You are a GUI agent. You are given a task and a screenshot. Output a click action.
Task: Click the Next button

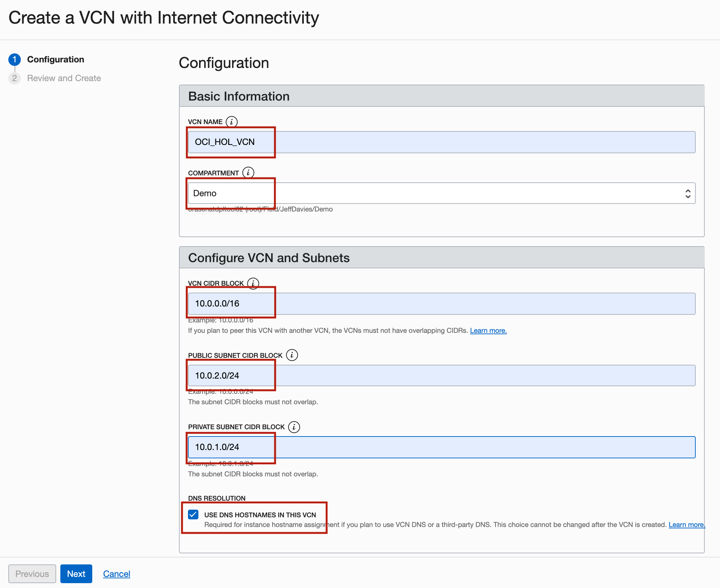coord(76,574)
